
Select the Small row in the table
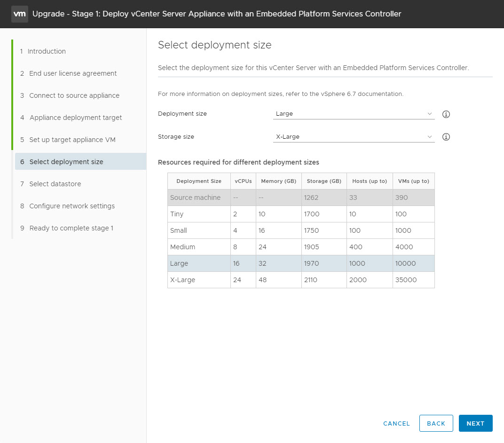click(301, 230)
